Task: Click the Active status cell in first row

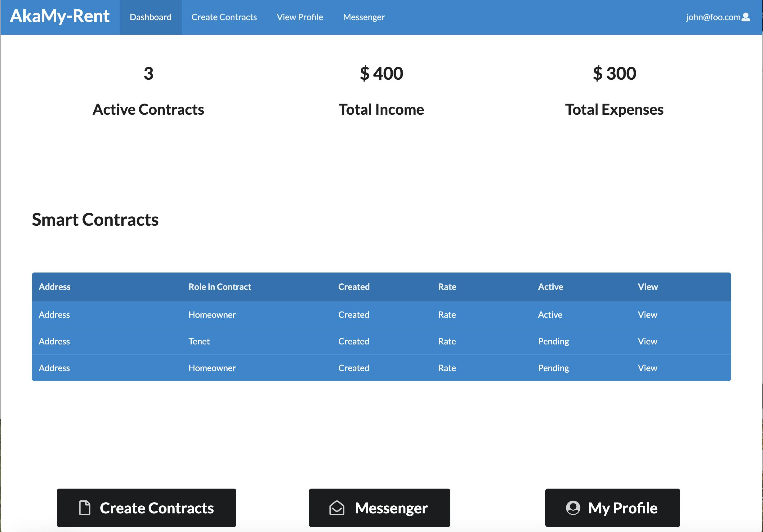Action: pos(550,314)
